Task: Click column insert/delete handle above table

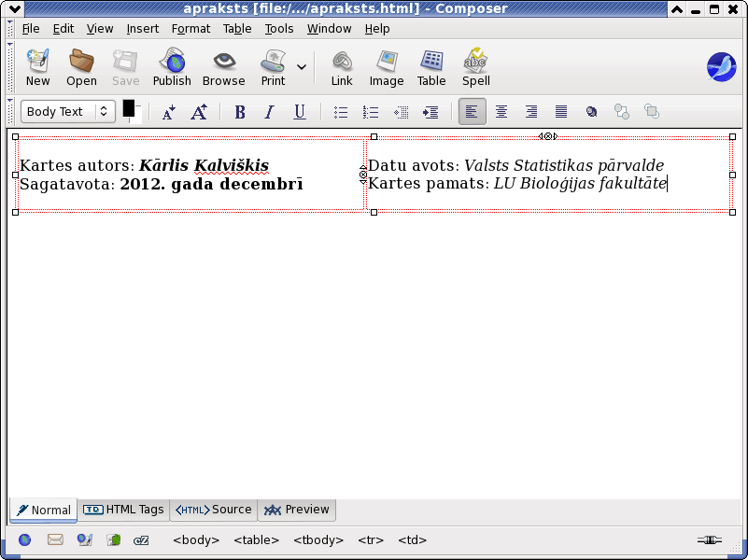Action: pos(548,136)
